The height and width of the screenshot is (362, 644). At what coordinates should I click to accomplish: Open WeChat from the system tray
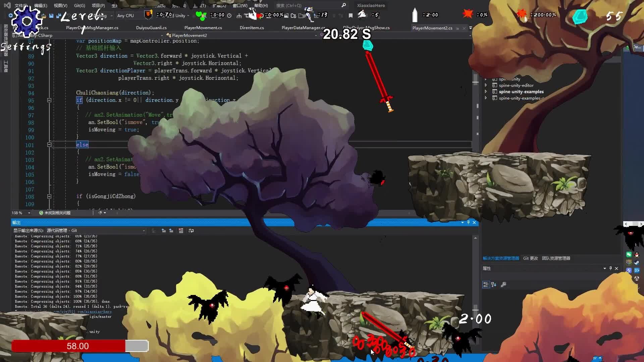click(629, 255)
